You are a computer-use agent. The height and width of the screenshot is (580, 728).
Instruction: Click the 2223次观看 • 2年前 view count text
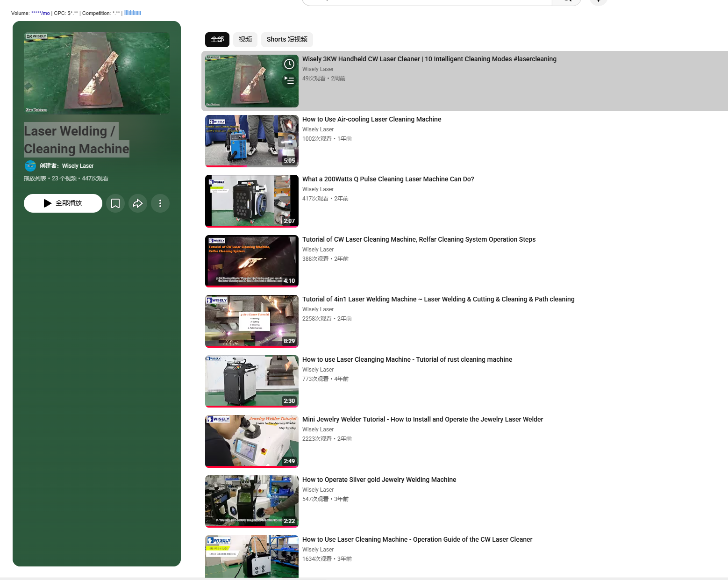coord(327,439)
